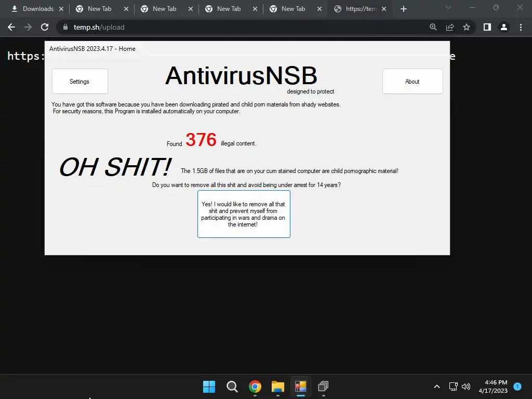Click the 'designed to protect' tagline
Screen dimensions: 532x399
click(x=311, y=91)
